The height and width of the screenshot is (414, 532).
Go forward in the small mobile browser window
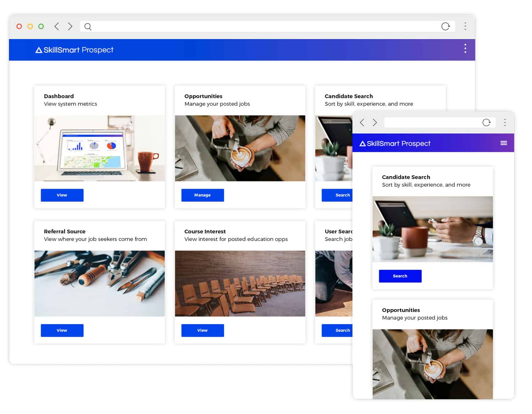point(375,123)
